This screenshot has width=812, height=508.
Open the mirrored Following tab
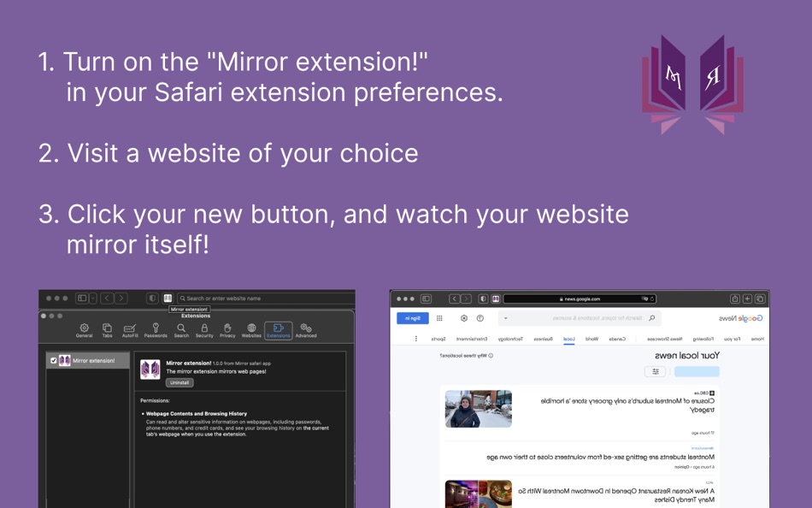tap(703, 339)
